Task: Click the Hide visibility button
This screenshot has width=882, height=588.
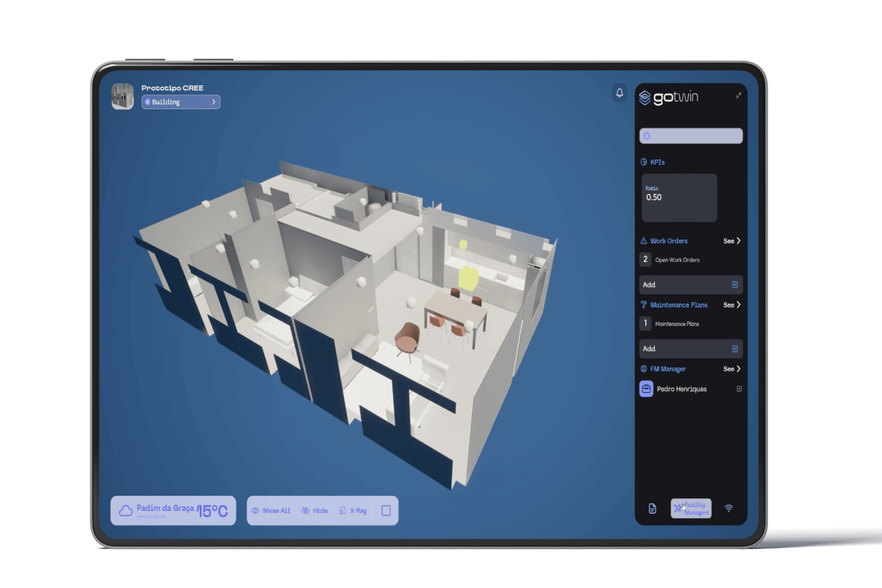Action: [315, 510]
